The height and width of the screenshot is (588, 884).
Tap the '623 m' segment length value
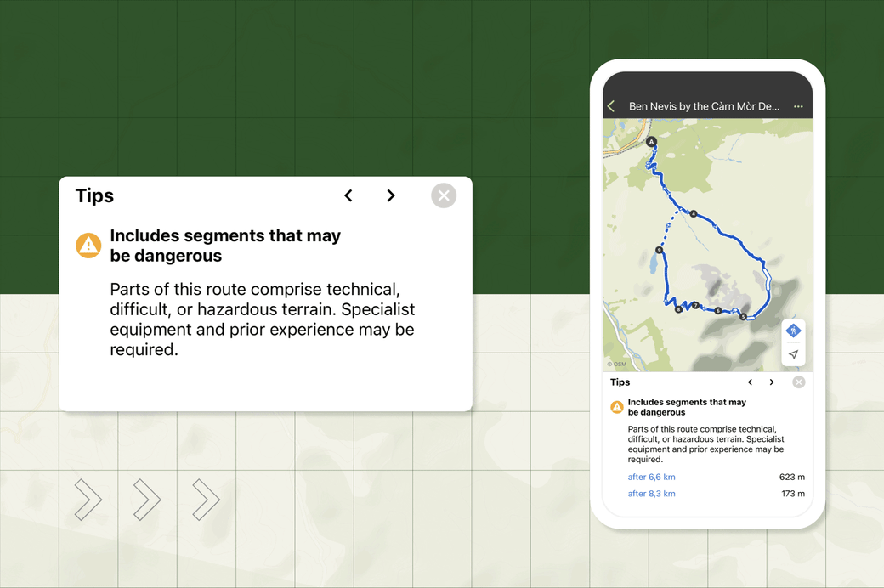tap(792, 477)
